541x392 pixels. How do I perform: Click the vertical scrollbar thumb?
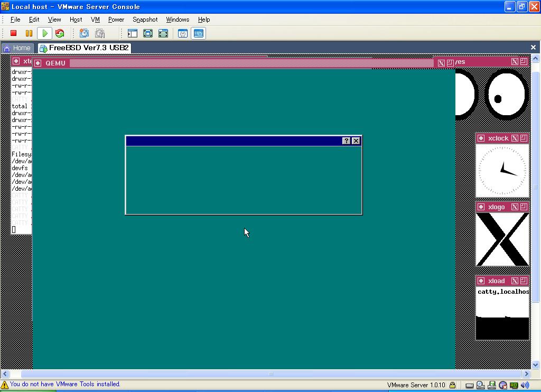(x=536, y=188)
